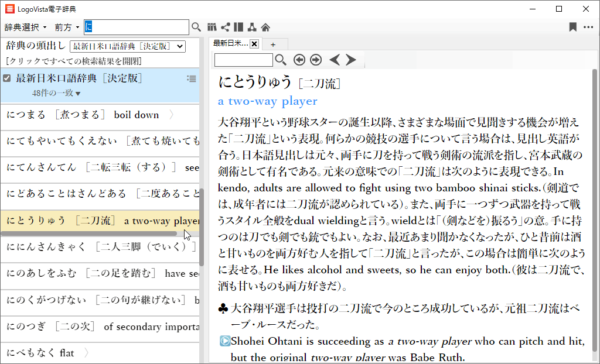
Task: Close the 最新日米 tab
Action: (254, 44)
